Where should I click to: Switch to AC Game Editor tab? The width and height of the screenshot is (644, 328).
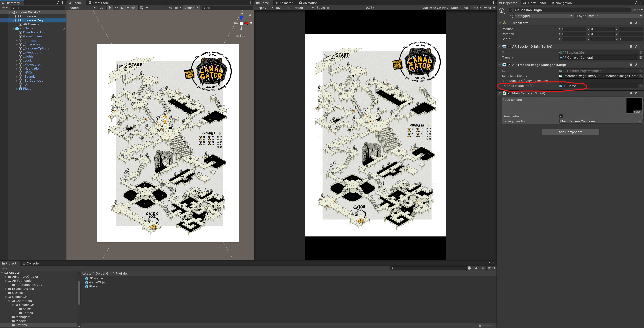point(534,3)
